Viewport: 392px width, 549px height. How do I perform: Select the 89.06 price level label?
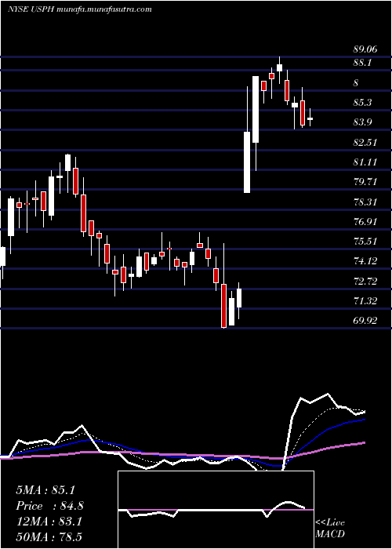tap(365, 49)
